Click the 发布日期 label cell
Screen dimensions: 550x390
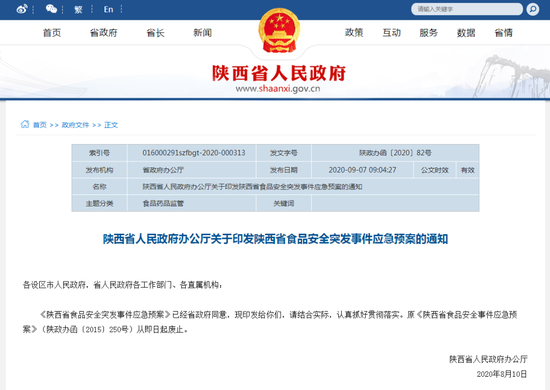(283, 170)
